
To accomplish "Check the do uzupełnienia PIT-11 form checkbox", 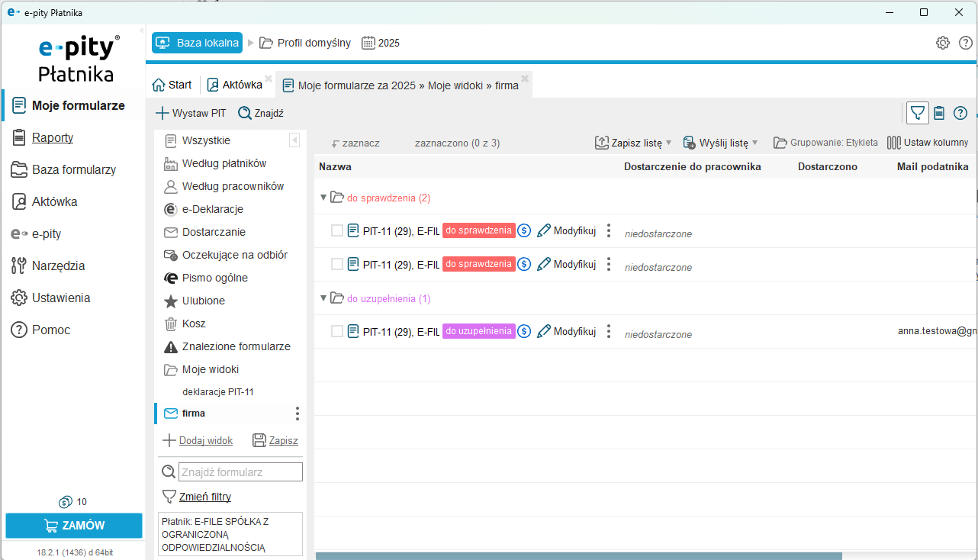I will [337, 331].
